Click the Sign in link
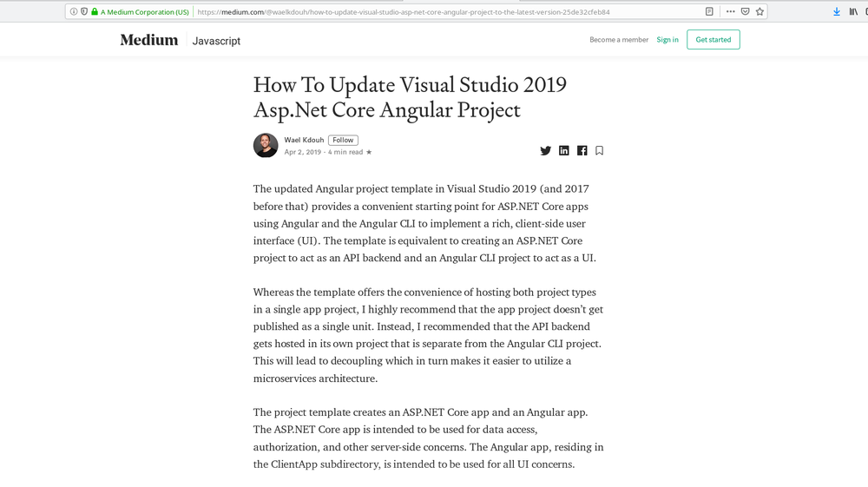 click(x=667, y=40)
